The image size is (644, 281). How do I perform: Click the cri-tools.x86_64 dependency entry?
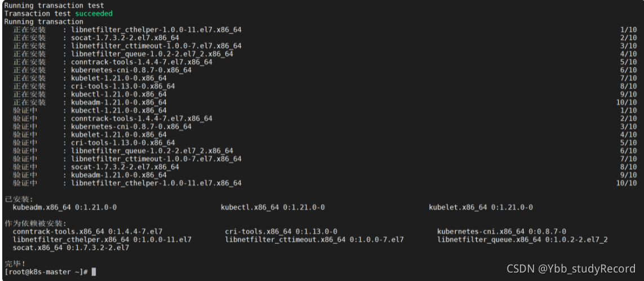(x=281, y=231)
